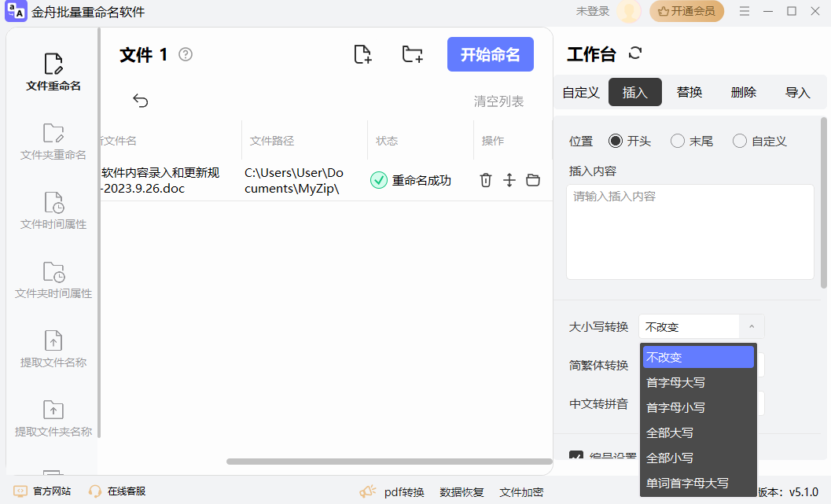831x504 pixels.
Task: Click the 文件名 column header
Action: [118, 141]
